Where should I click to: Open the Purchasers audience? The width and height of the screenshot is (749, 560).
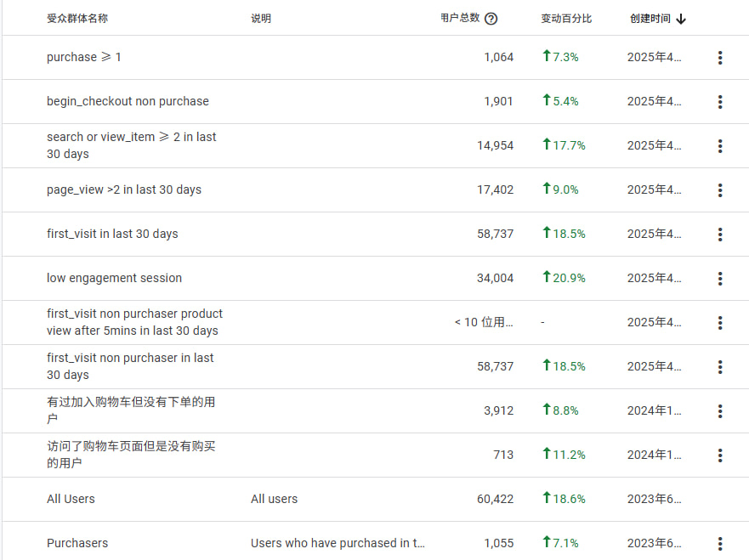tap(77, 543)
